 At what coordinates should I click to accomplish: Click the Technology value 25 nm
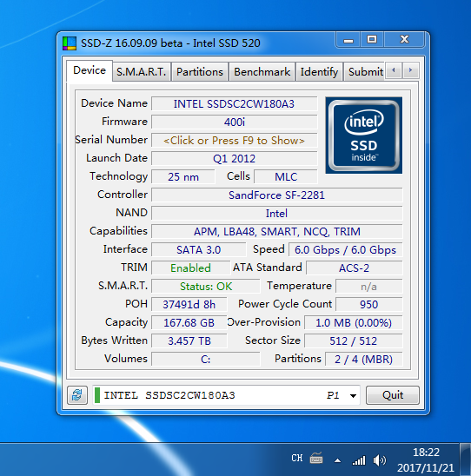[x=183, y=177]
